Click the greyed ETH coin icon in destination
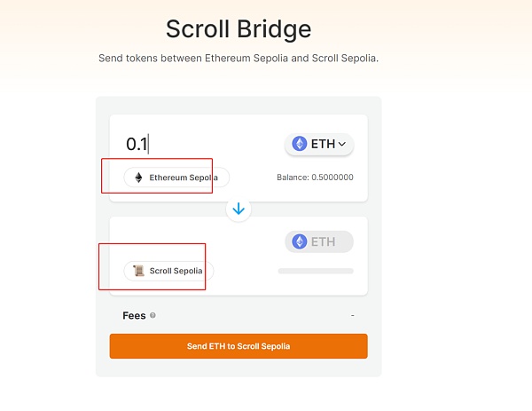532x411 pixels. 300,241
